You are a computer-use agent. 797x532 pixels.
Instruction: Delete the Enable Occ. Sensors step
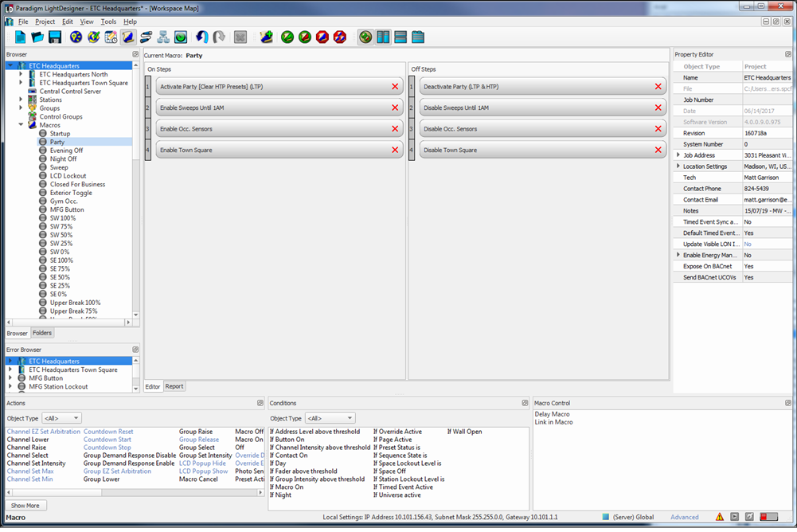point(395,129)
